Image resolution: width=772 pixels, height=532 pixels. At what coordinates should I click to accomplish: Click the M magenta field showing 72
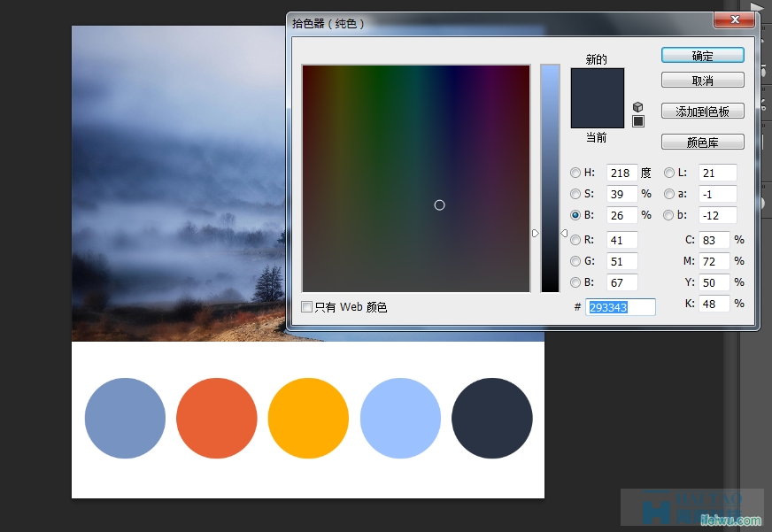point(714,261)
